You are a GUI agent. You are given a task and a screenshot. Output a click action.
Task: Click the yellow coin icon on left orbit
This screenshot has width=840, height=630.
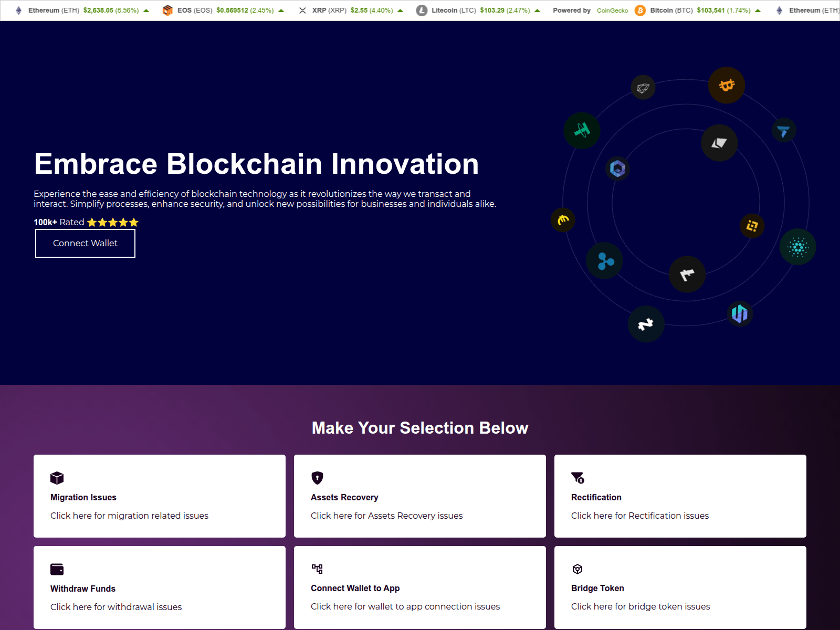(x=563, y=220)
